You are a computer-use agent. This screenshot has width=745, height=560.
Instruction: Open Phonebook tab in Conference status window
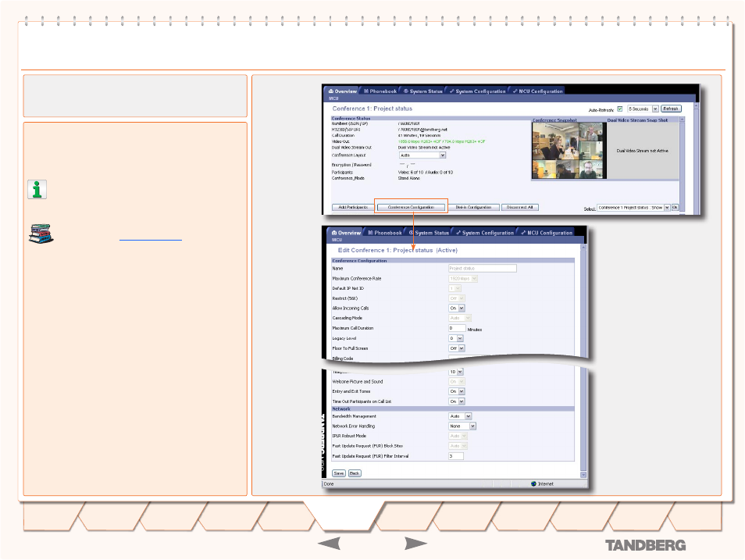coord(380,91)
